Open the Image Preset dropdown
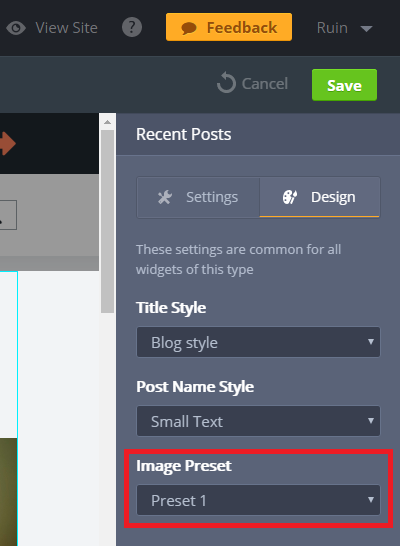 click(258, 500)
